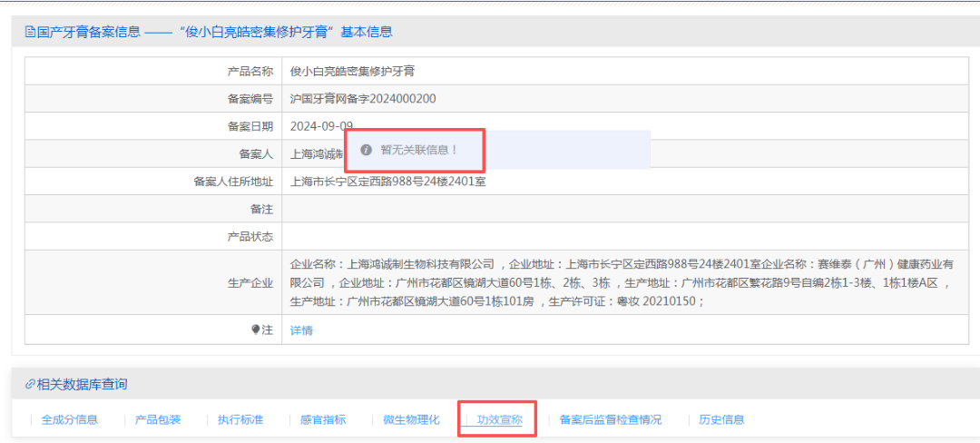The height and width of the screenshot is (443, 980).
Task: Go to 微生物理化 query
Action: click(411, 419)
